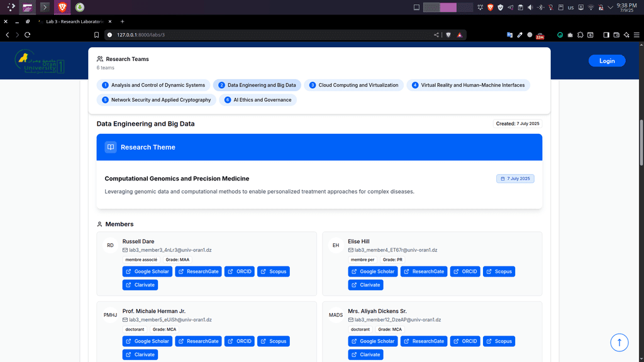The width and height of the screenshot is (644, 362).
Task: Click the Brave Shields icon in address bar
Action: tap(448, 35)
